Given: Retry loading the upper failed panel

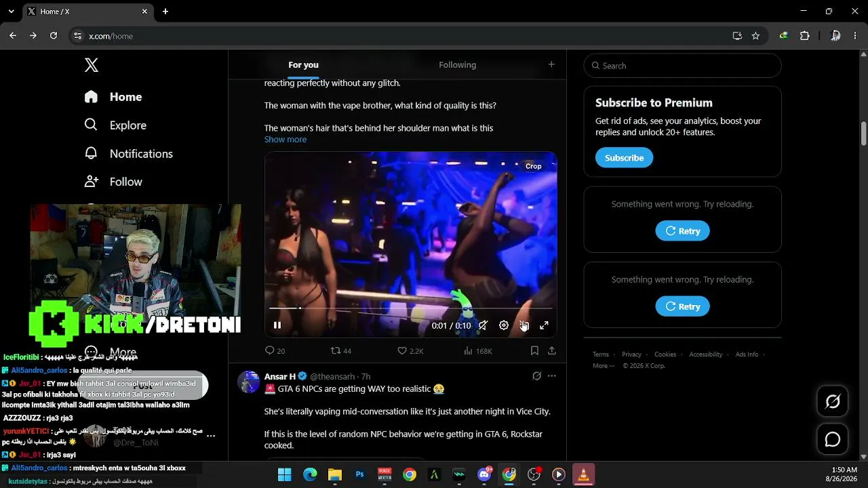Looking at the screenshot, I should (x=682, y=231).
